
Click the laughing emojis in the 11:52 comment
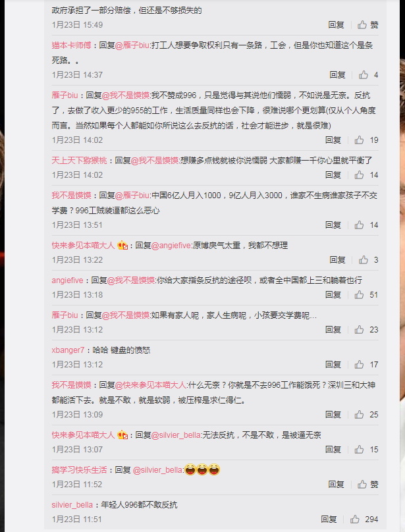click(x=202, y=469)
